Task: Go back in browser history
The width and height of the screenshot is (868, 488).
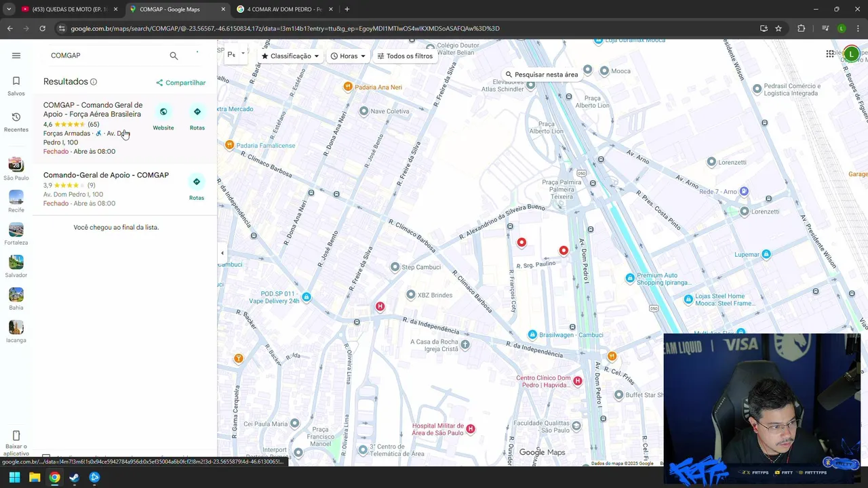Action: [9, 28]
